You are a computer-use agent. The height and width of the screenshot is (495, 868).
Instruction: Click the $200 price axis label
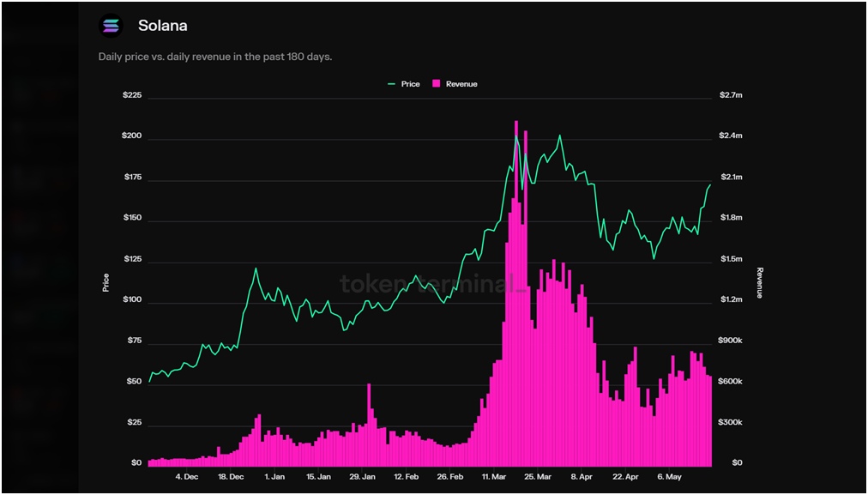(132, 136)
